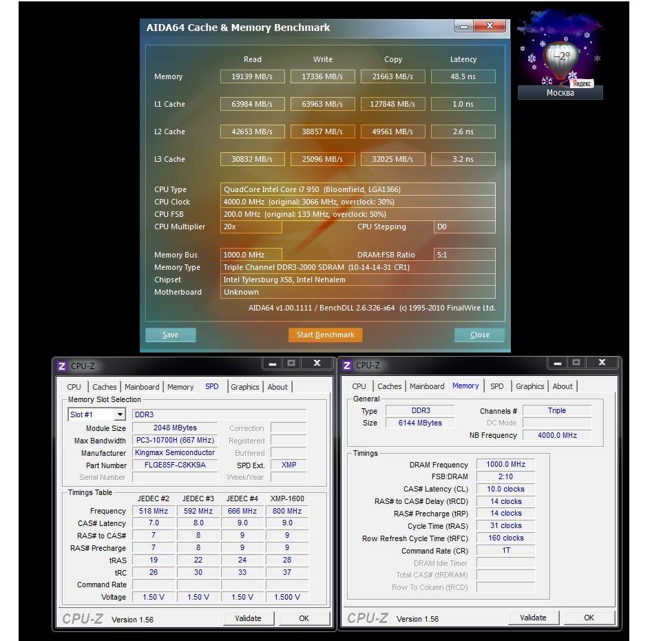The height and width of the screenshot is (641, 672).
Task: Click Validate in CPU-Z SPD window
Action: 248,618
